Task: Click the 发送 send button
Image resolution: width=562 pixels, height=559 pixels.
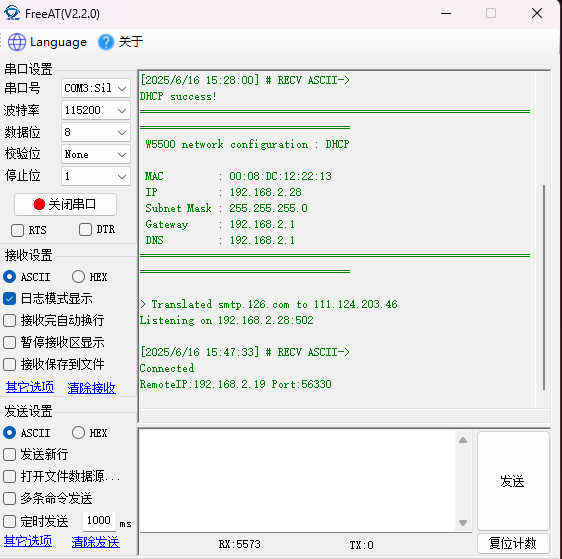Action: pyautogui.click(x=513, y=481)
